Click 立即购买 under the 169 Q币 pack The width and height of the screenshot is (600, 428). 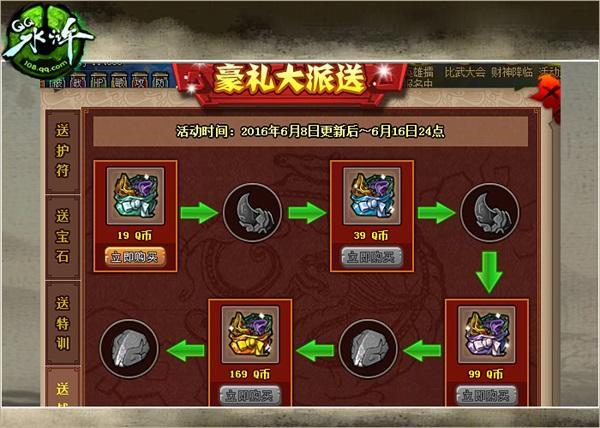(250, 395)
